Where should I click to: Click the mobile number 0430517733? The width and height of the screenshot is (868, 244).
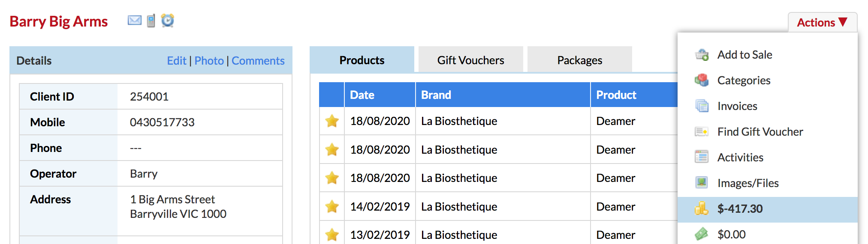[x=162, y=122]
